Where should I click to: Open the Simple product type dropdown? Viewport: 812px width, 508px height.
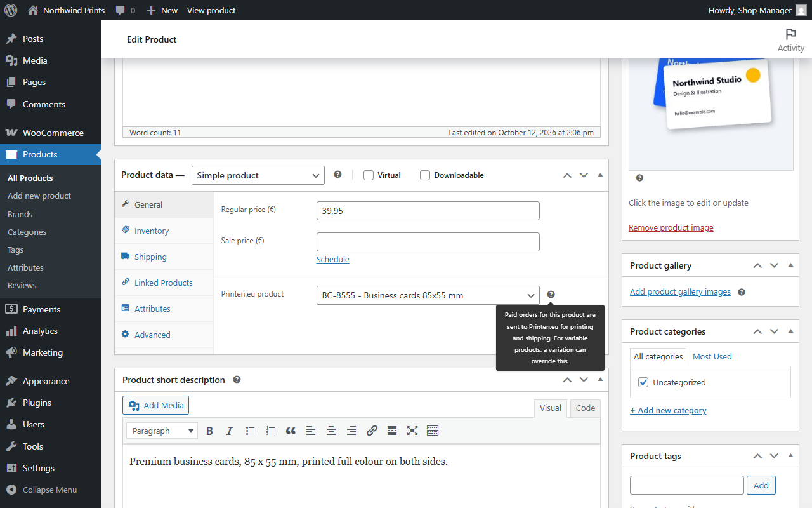(258, 175)
